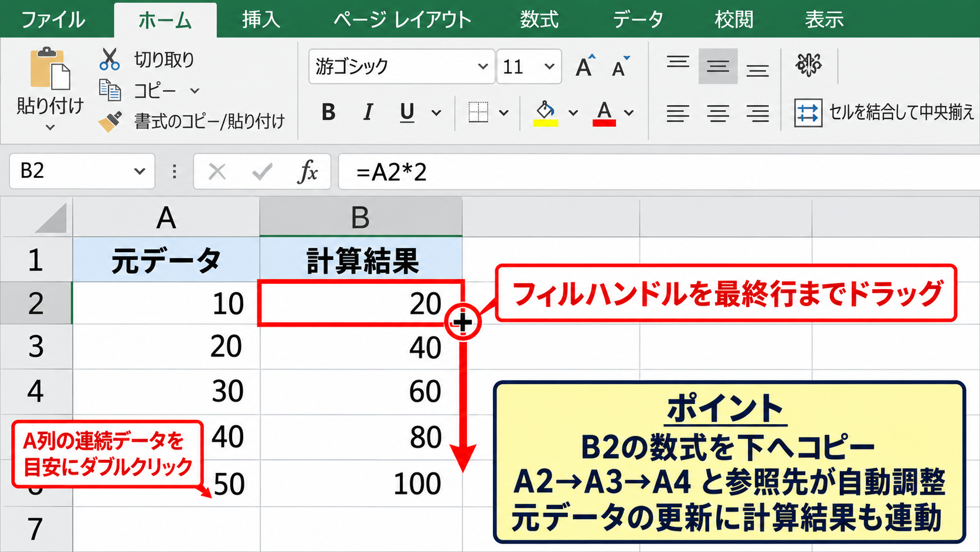Open font color palette dropdown arrow
The height and width of the screenshot is (552, 980).
pos(629,113)
